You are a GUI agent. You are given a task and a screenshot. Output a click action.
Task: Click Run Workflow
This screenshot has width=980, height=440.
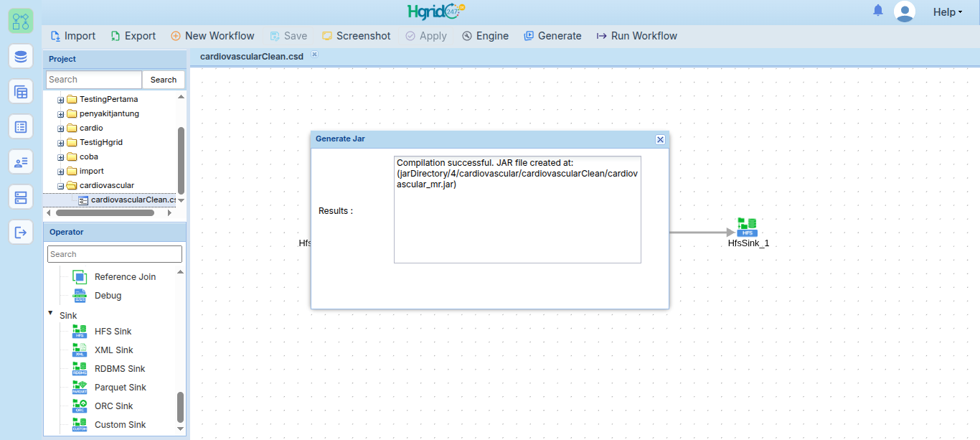click(637, 36)
